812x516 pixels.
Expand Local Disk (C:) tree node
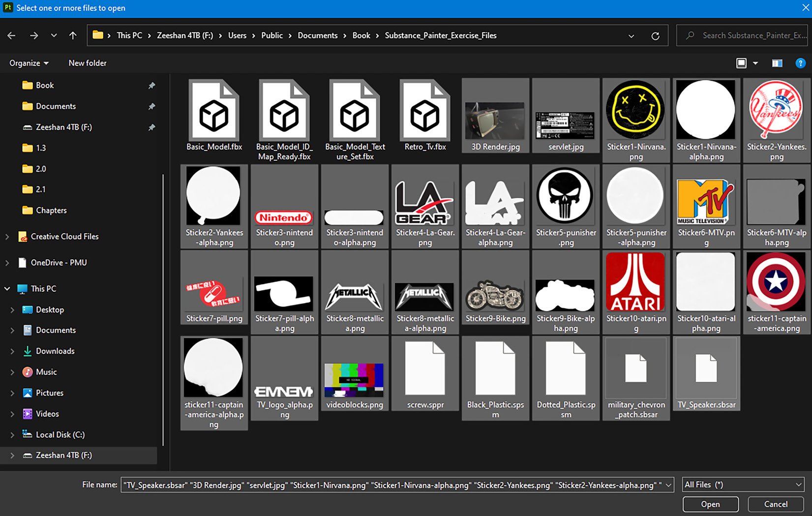coord(12,435)
